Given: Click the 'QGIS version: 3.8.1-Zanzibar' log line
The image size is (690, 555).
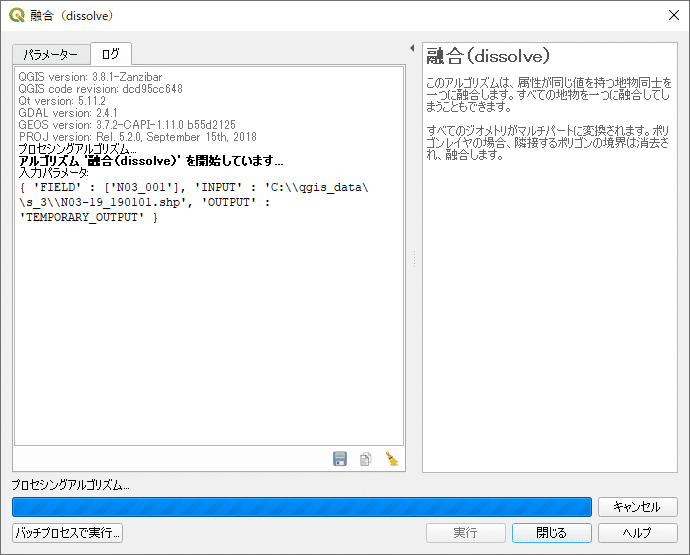Looking at the screenshot, I should (90, 77).
